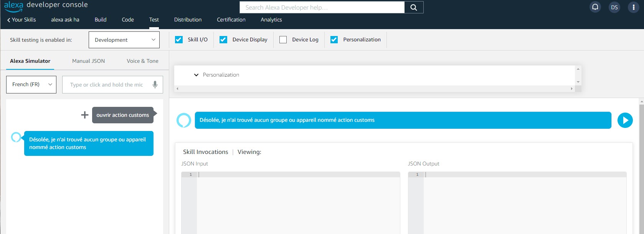This screenshot has height=234, width=644.
Task: Click the search magnifier icon button
Action: [x=413, y=7]
